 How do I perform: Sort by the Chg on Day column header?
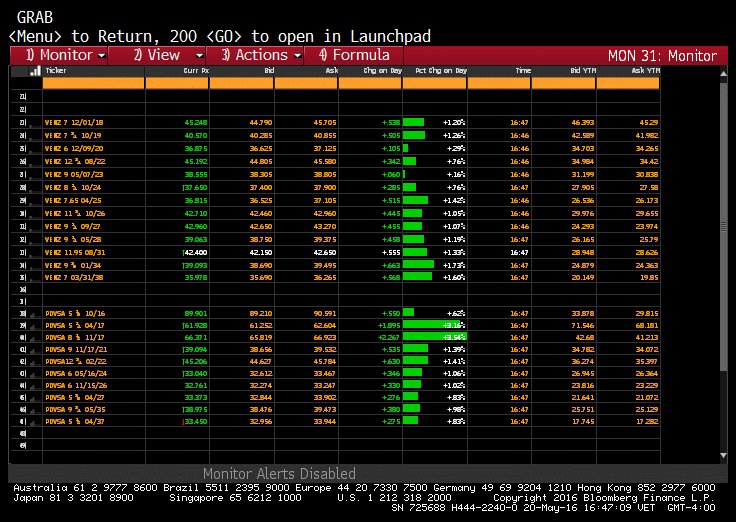coord(383,71)
